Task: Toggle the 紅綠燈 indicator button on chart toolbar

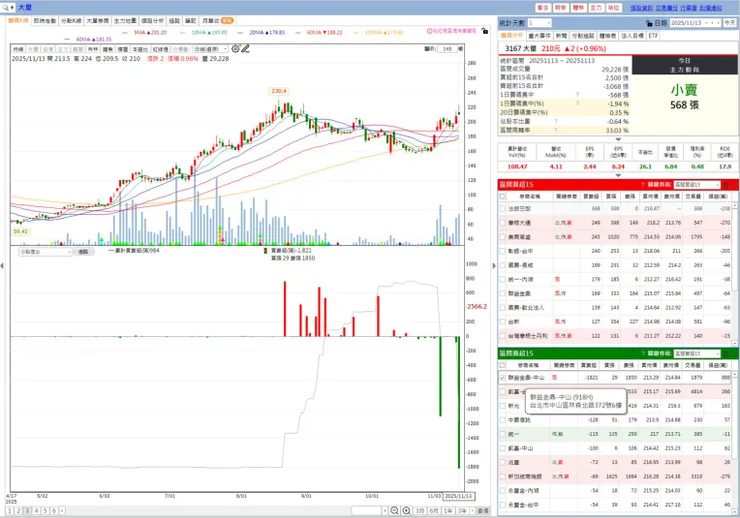Action: [x=160, y=49]
